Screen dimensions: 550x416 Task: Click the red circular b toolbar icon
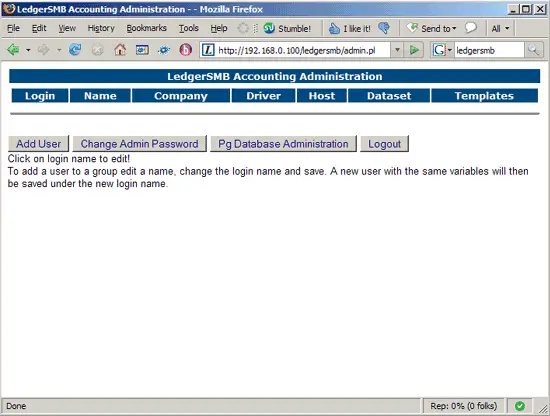coord(186,50)
